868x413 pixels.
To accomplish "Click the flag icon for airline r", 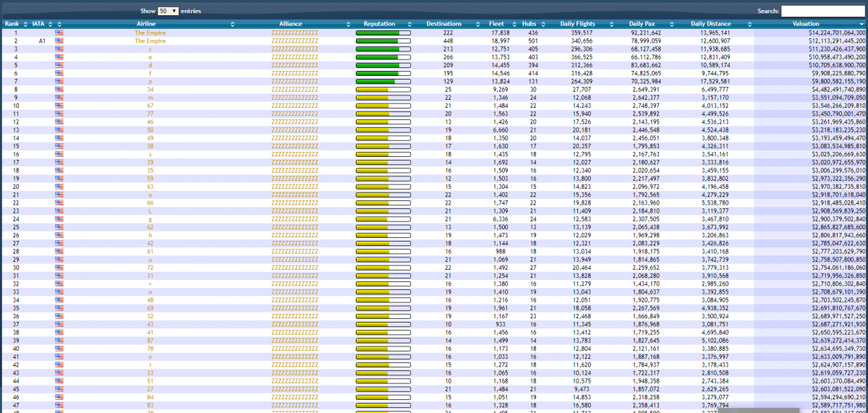I will point(59,283).
